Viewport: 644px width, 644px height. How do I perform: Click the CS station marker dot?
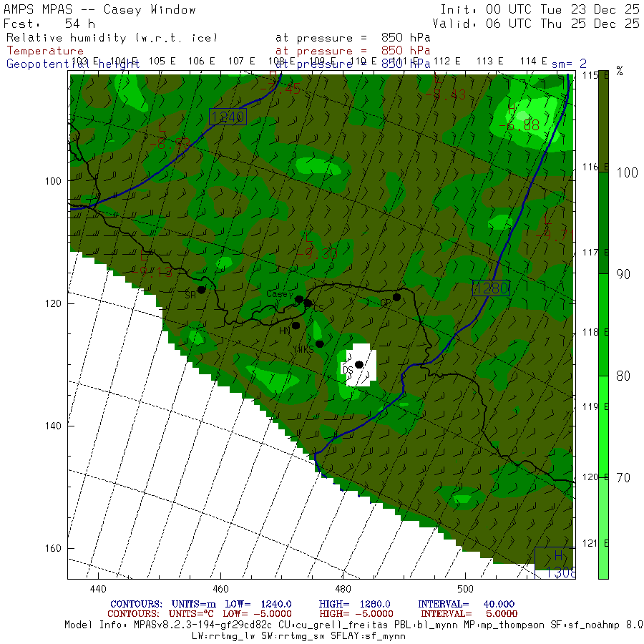point(307,303)
